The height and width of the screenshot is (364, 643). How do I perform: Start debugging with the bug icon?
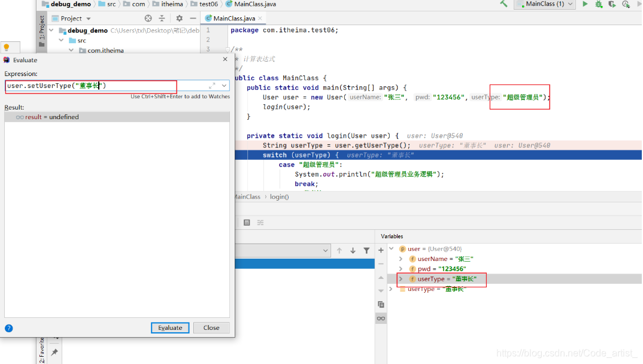point(599,4)
